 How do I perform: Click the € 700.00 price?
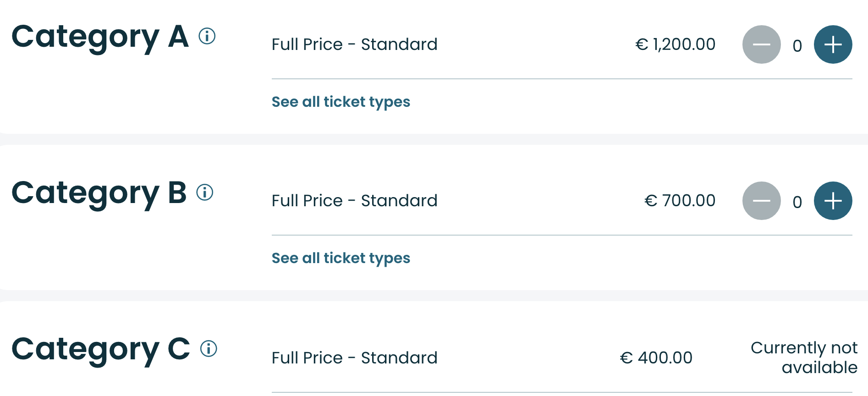[680, 201]
